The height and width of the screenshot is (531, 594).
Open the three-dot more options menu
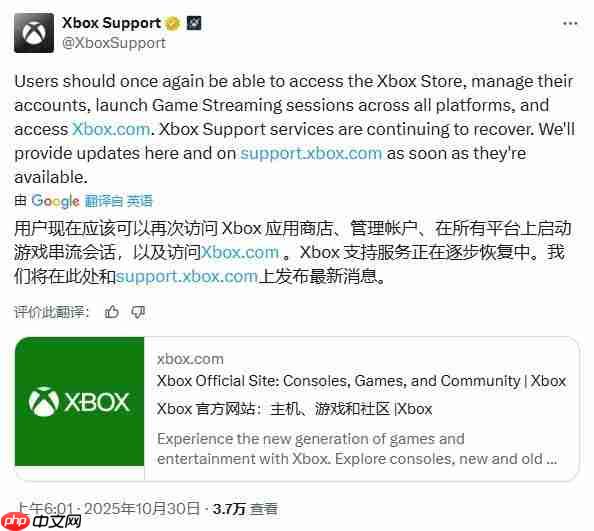570,24
